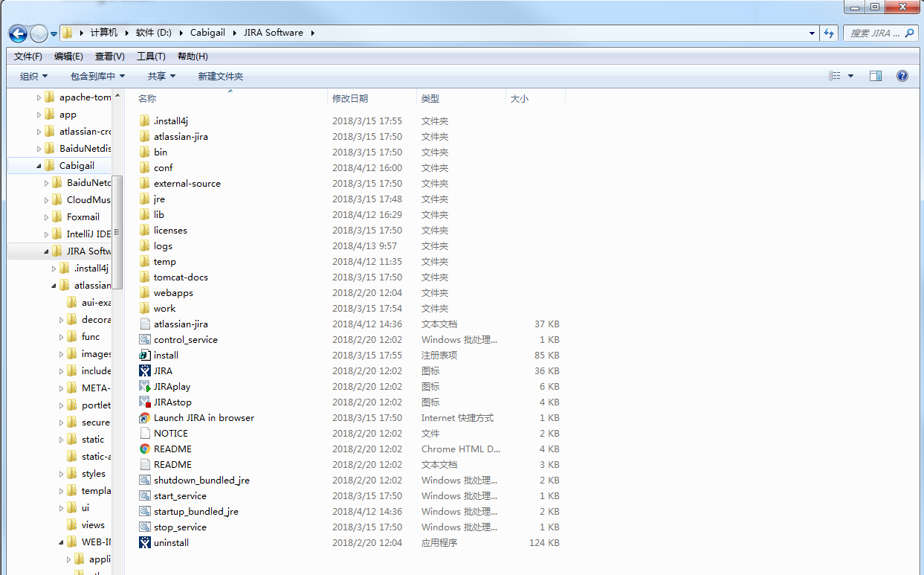The image size is (924, 575).
Task: Click the 新建文件夹 button
Action: click(220, 76)
